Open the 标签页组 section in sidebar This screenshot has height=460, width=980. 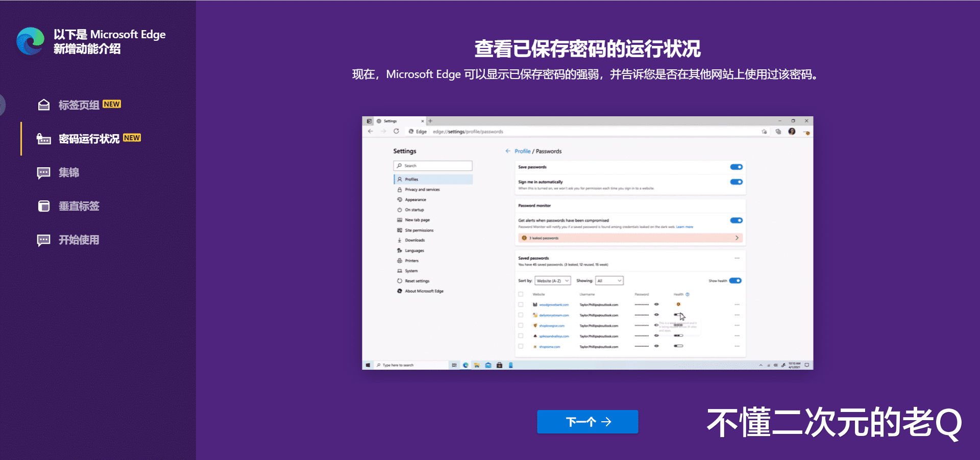pyautogui.click(x=79, y=105)
